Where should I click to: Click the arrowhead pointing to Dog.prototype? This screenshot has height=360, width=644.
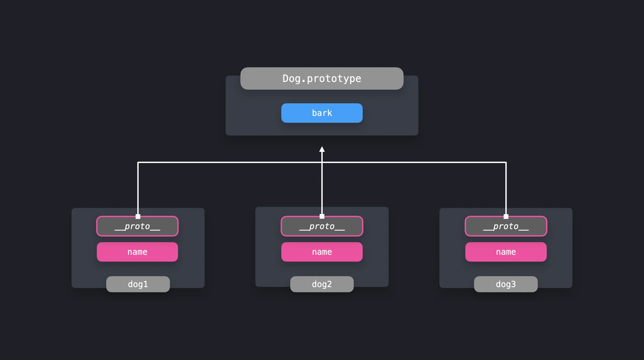(x=322, y=150)
